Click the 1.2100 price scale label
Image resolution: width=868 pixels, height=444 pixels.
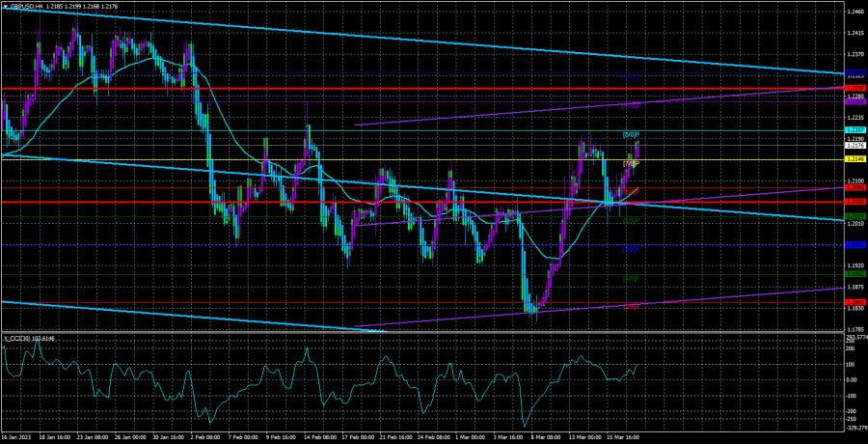click(855, 180)
